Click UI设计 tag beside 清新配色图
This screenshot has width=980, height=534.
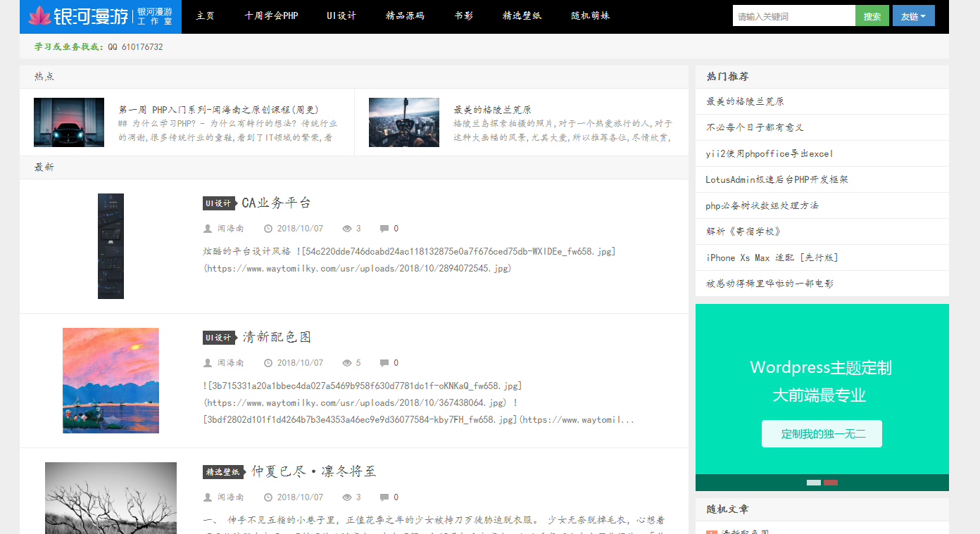[219, 338]
